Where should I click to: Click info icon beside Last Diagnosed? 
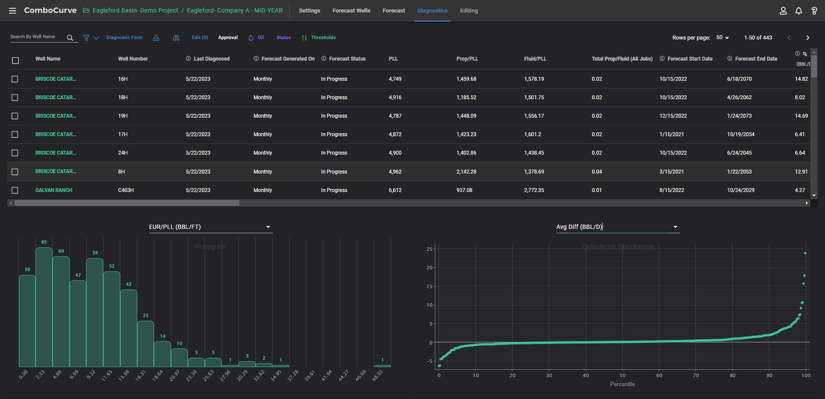[188, 59]
